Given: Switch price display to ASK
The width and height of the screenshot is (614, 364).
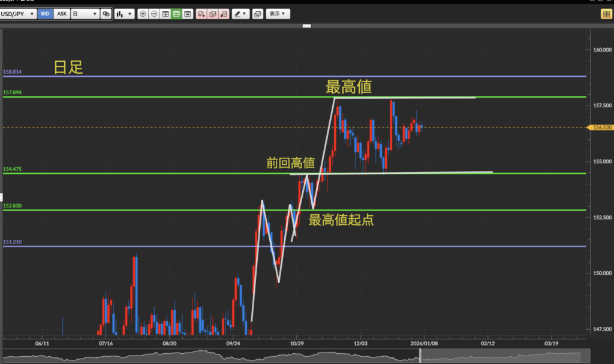Looking at the screenshot, I should pos(62,14).
